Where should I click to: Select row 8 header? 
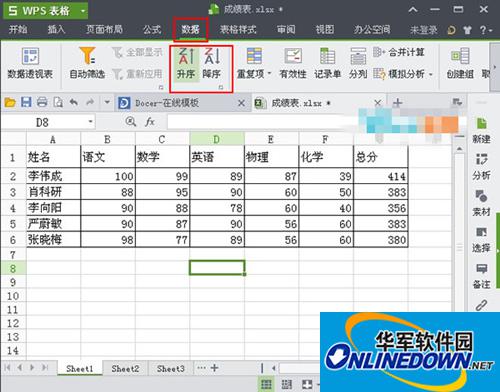coord(13,268)
